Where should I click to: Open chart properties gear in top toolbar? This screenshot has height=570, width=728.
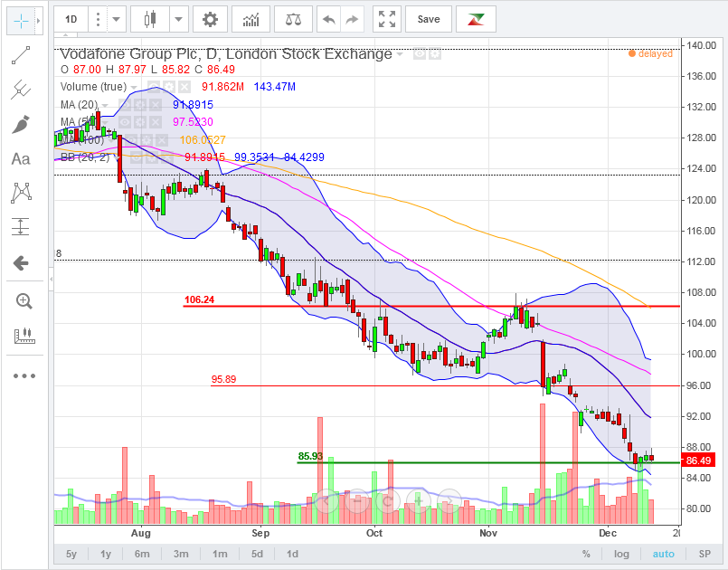(210, 20)
